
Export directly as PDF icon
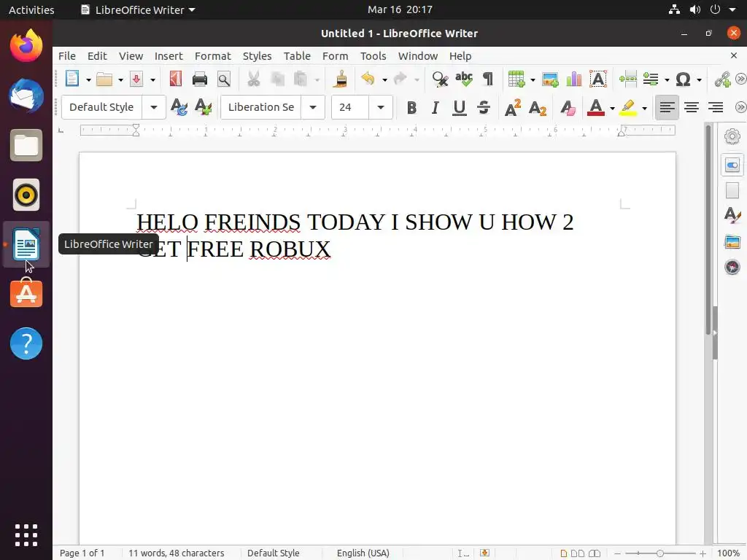[x=176, y=79]
